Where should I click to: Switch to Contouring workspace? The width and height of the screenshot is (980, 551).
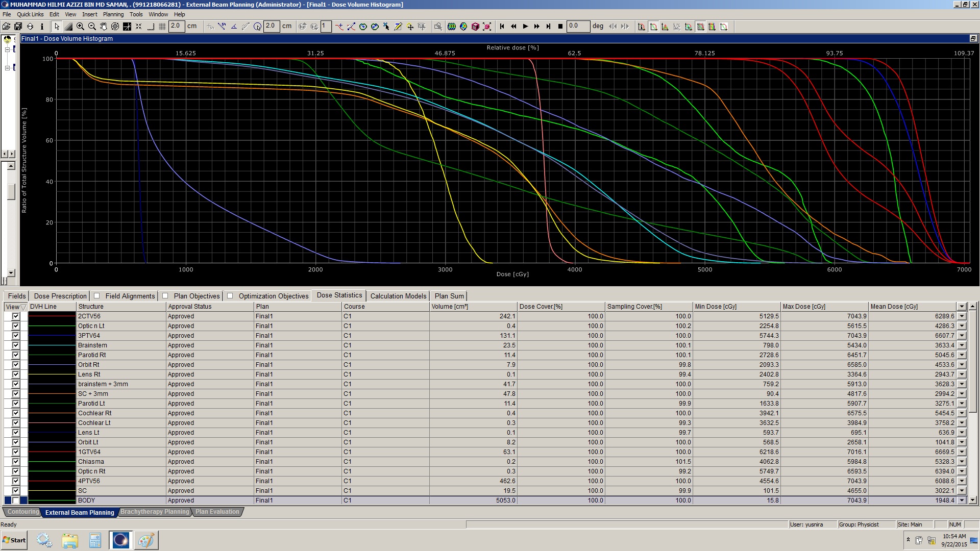tap(23, 512)
